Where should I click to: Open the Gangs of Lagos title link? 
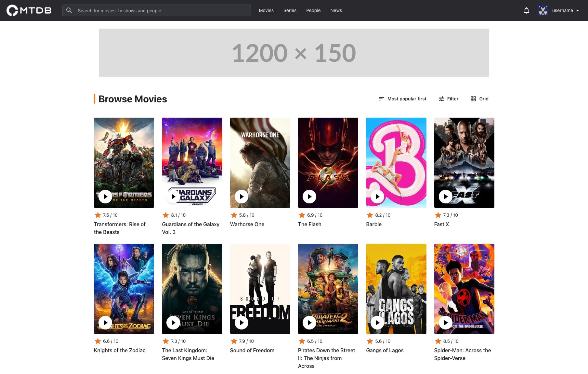click(385, 350)
